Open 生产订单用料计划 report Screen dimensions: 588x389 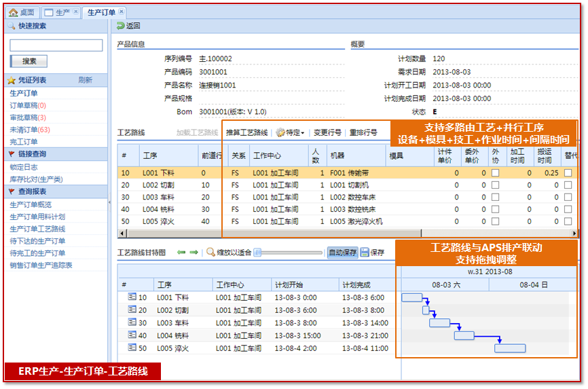coord(37,217)
